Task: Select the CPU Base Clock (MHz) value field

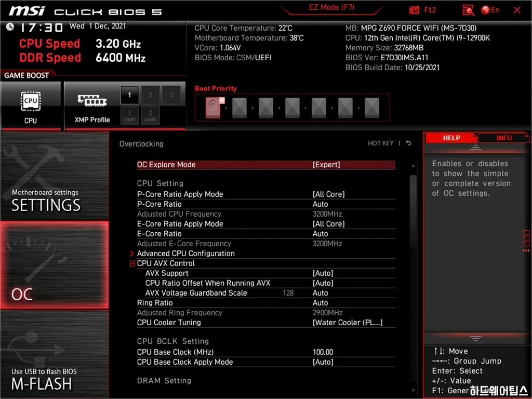Action: pyautogui.click(x=323, y=352)
